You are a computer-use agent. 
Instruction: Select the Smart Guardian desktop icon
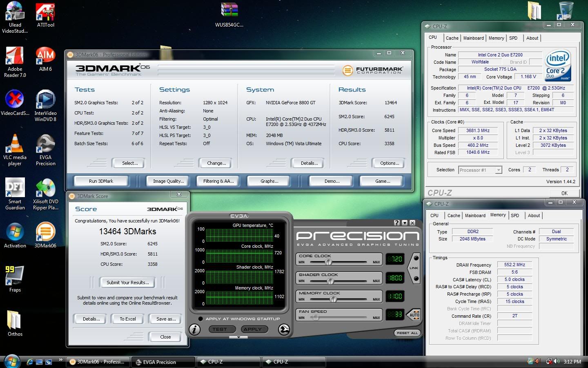[15, 194]
